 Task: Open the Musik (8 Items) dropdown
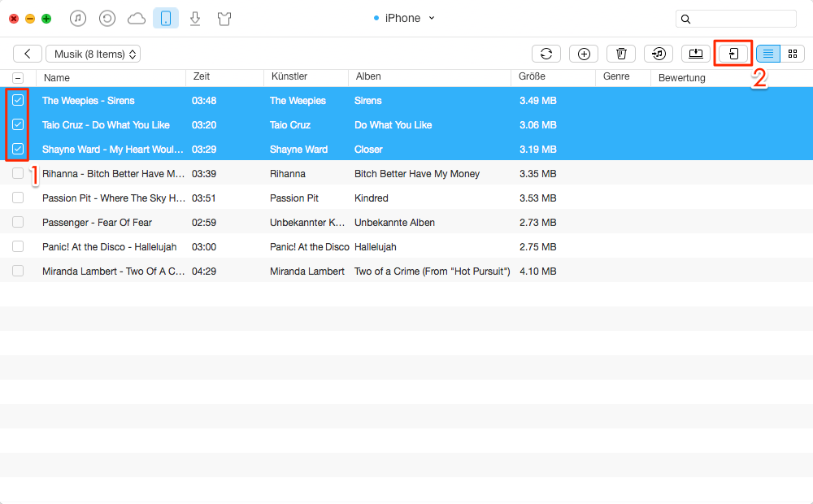tap(93, 54)
